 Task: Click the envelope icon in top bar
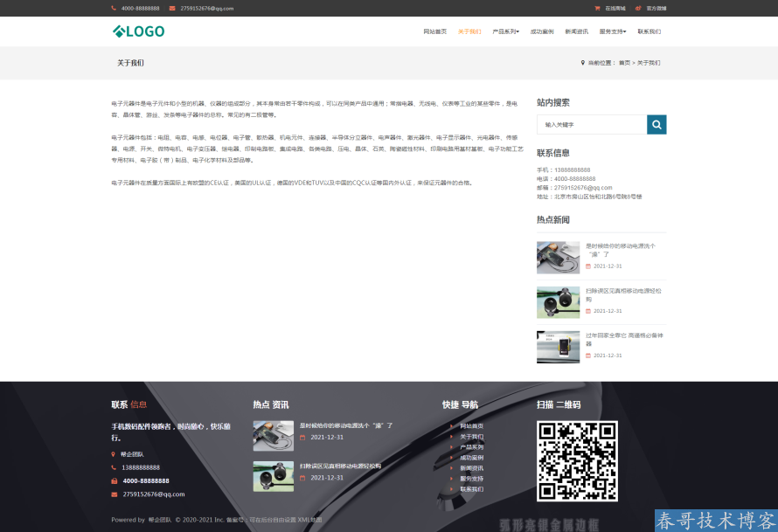point(172,8)
